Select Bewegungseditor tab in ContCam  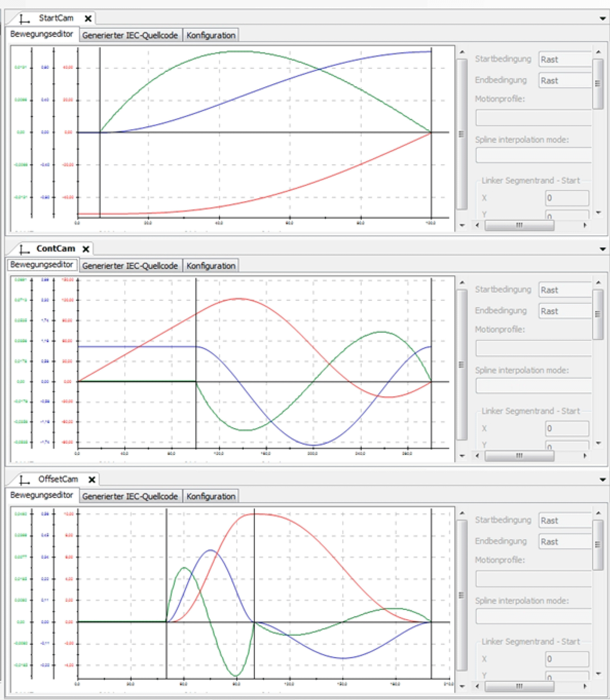[x=41, y=265]
